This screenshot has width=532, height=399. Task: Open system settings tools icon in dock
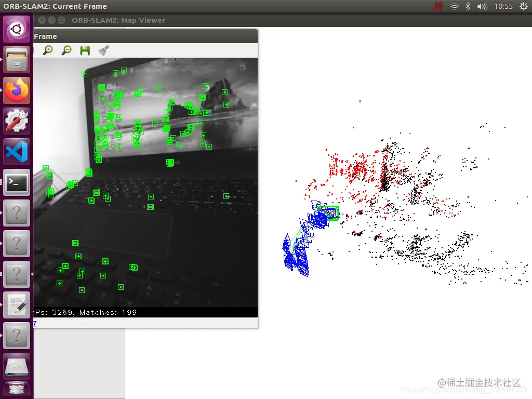[17, 121]
